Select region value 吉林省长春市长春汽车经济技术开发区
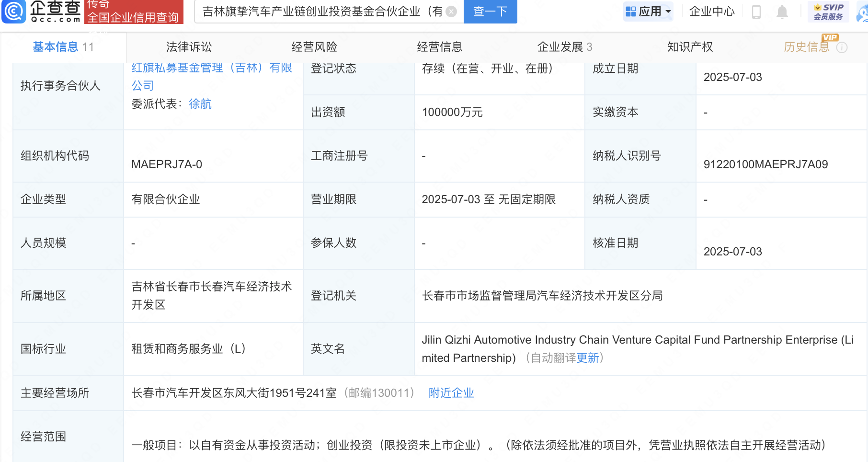Image resolution: width=868 pixels, height=462 pixels. (212, 296)
